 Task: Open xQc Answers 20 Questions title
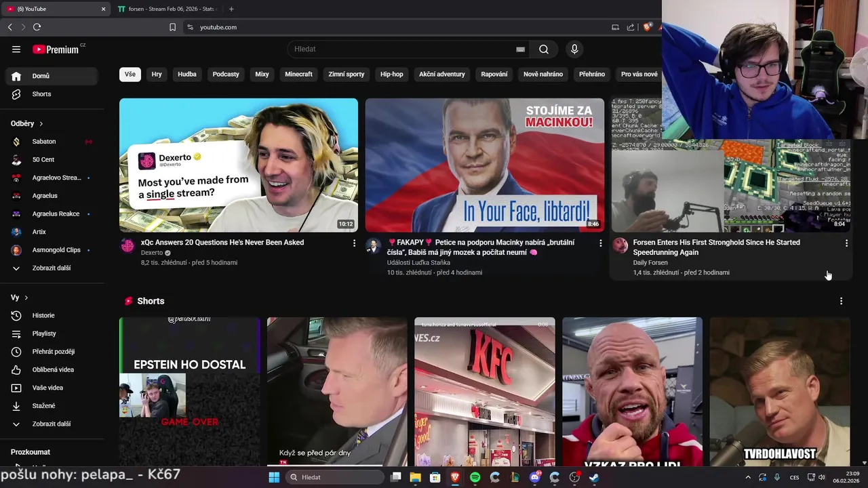pyautogui.click(x=222, y=243)
